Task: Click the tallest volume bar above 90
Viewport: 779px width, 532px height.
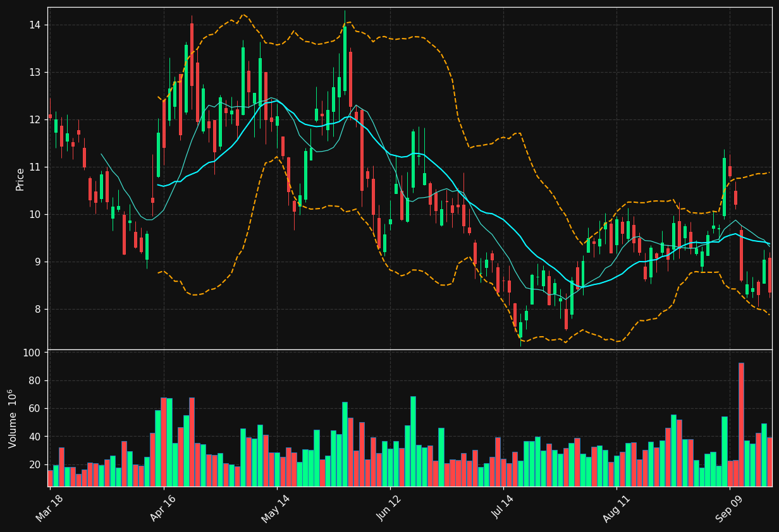Action: pyautogui.click(x=741, y=425)
